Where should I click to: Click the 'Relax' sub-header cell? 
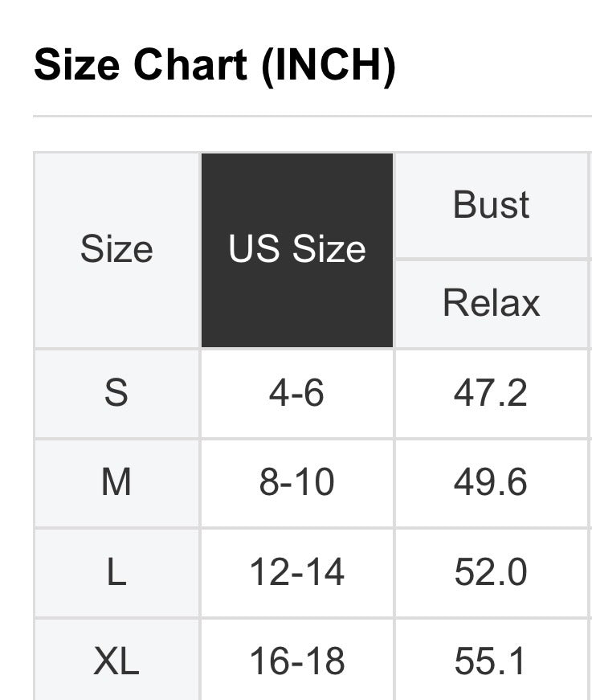point(492,303)
